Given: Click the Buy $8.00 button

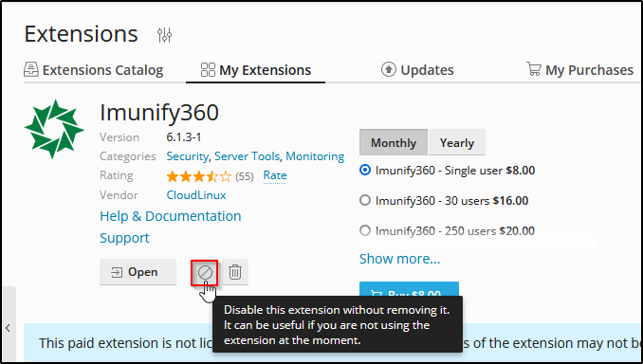Looking at the screenshot, I should [x=409, y=289].
